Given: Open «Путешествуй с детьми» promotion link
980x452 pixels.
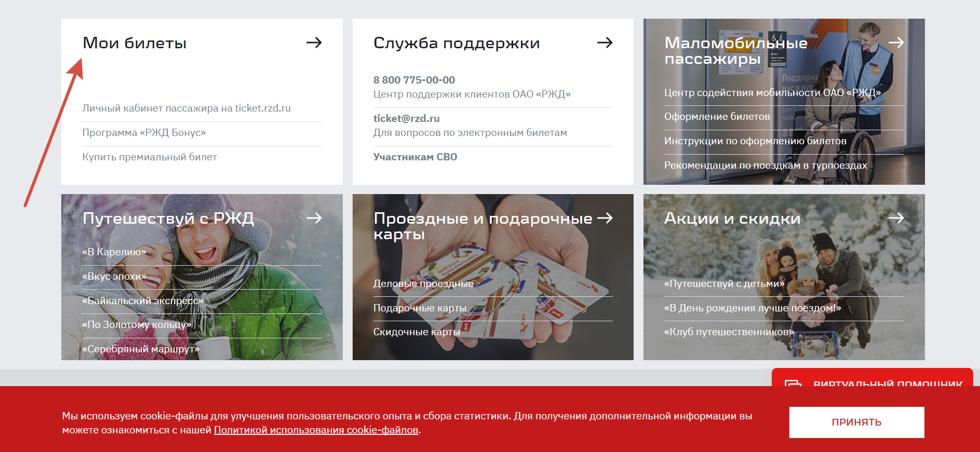Looking at the screenshot, I should [x=724, y=283].
